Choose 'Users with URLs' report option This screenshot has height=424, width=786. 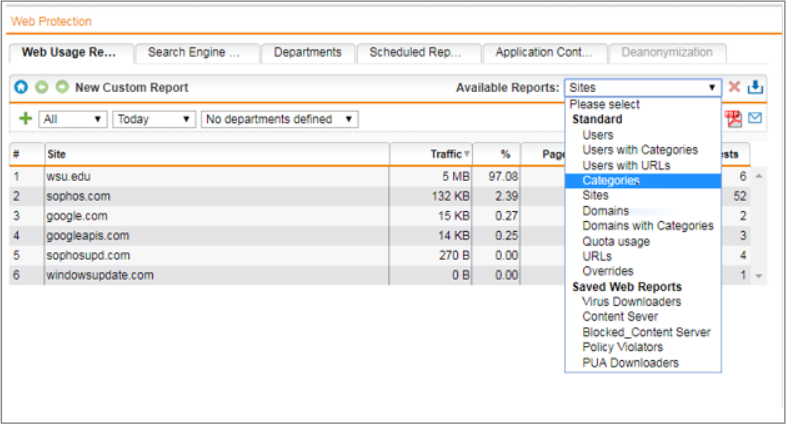coord(626,165)
